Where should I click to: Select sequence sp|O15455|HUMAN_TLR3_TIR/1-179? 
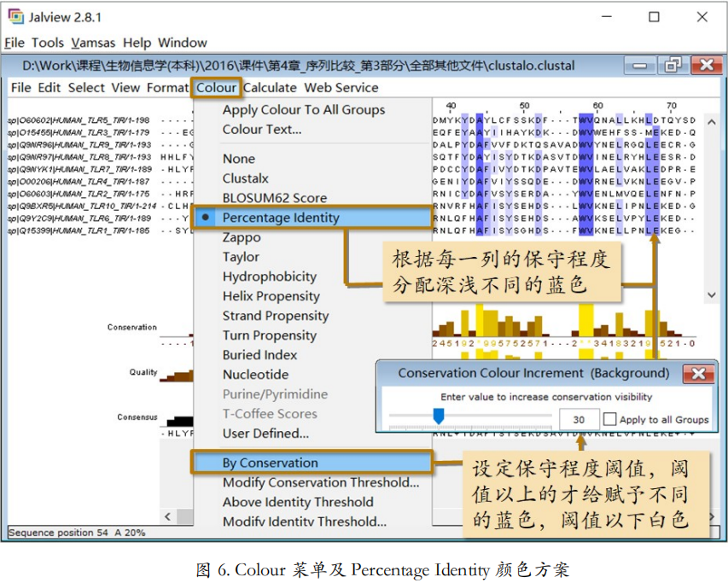click(x=79, y=133)
